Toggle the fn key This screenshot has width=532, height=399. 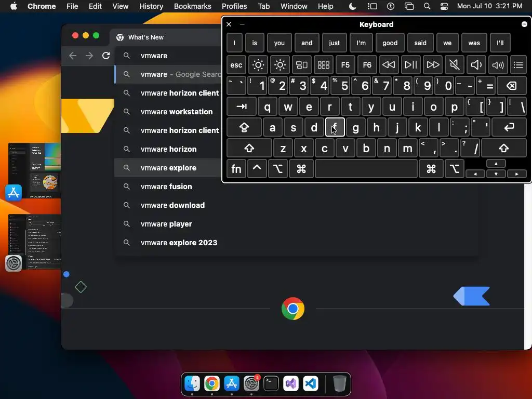pos(236,169)
